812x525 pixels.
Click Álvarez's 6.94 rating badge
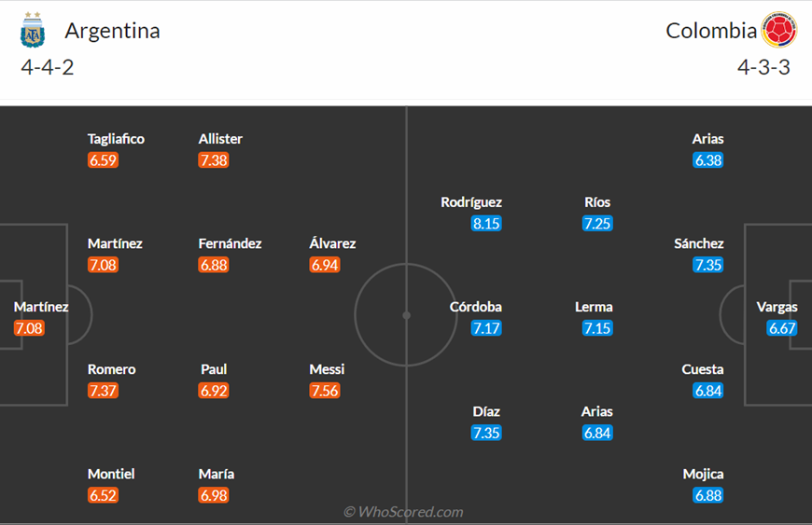(325, 265)
